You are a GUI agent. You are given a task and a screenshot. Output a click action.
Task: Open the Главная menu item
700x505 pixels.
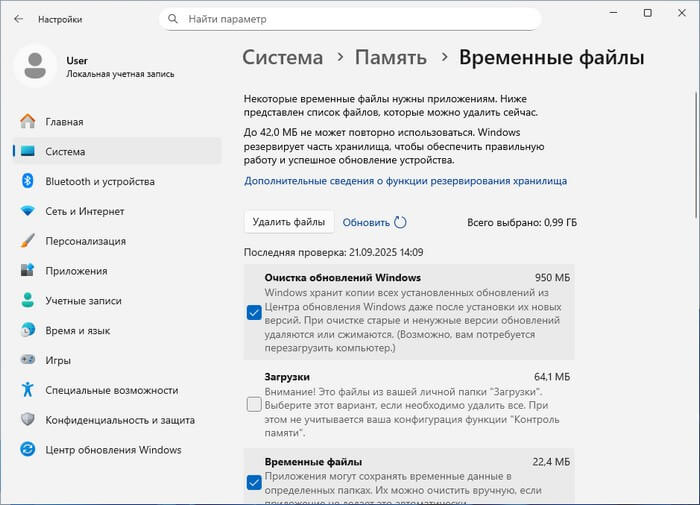point(117,121)
